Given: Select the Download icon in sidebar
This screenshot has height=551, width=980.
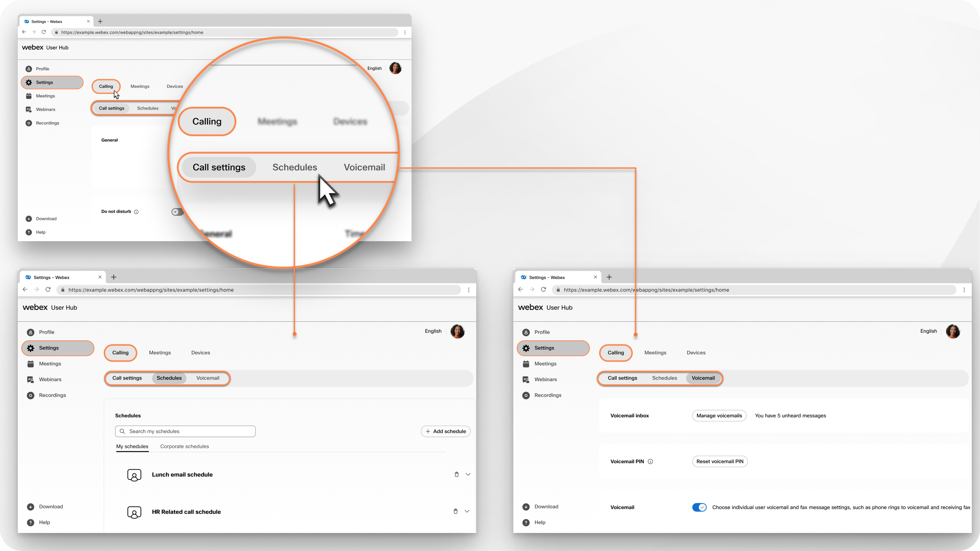Looking at the screenshot, I should [x=29, y=219].
